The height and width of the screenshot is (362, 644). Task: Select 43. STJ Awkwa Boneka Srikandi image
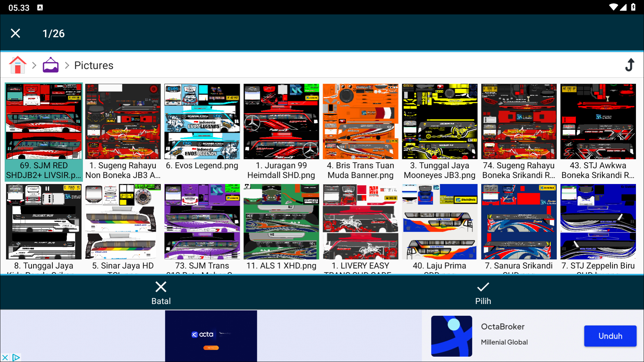pos(598,122)
